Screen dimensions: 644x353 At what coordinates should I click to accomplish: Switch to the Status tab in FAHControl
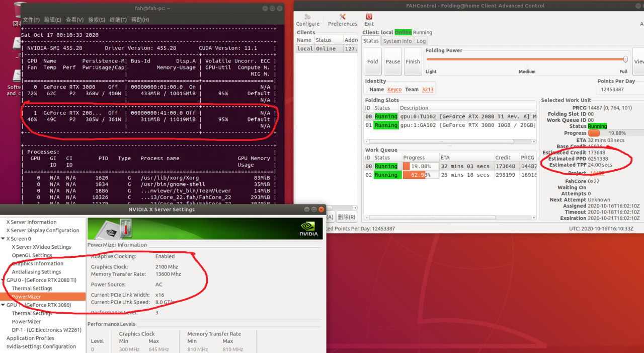pos(371,41)
